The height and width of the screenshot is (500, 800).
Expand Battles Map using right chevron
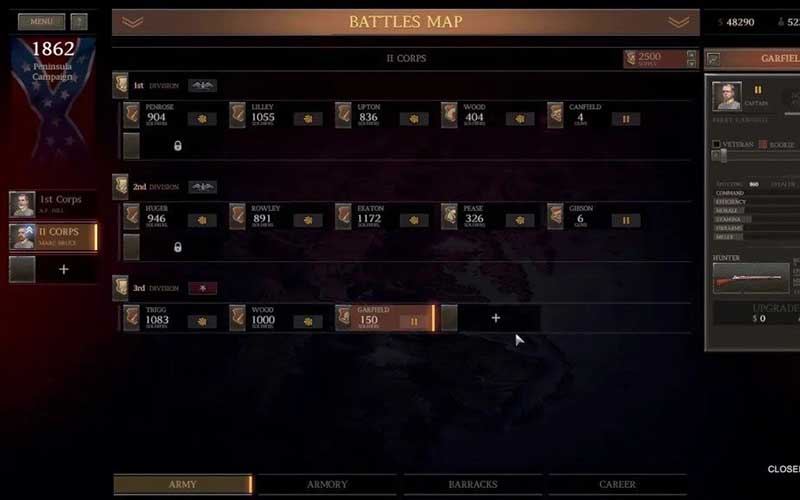point(679,22)
